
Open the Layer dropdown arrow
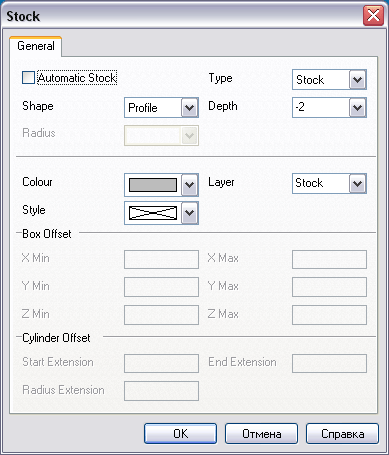357,183
